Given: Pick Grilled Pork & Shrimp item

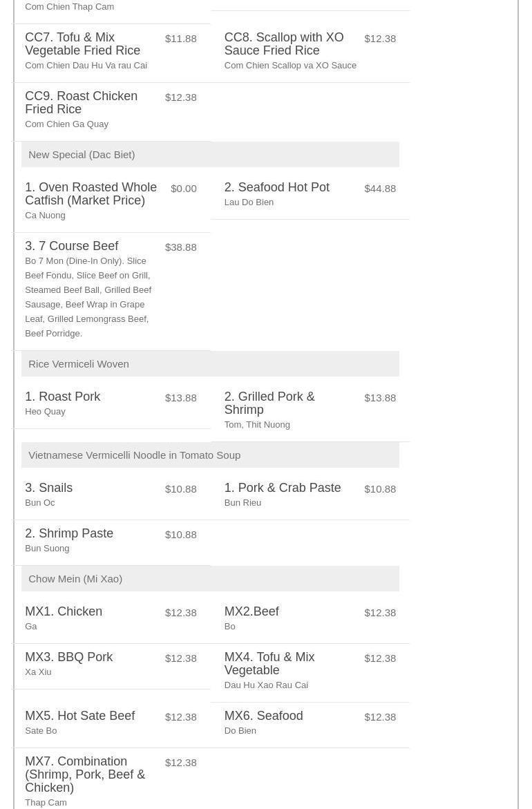Looking at the screenshot, I should click(x=269, y=403).
